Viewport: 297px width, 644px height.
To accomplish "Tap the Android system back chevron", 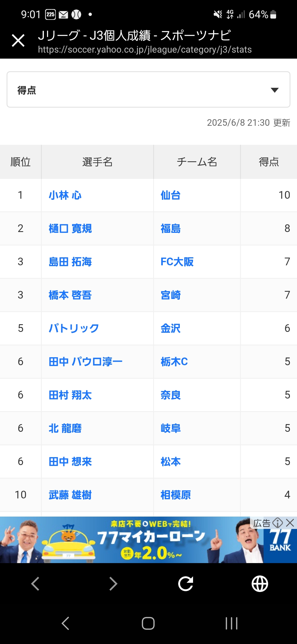I will (65, 623).
